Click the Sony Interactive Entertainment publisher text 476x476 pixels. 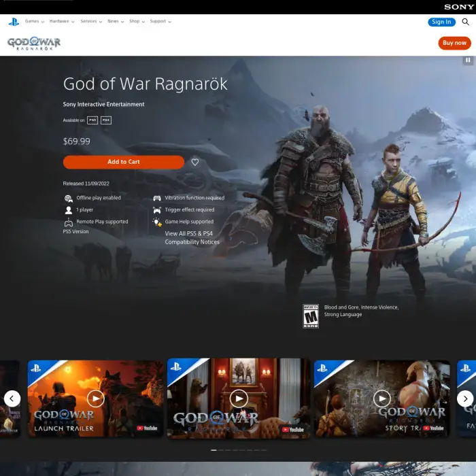[103, 104]
